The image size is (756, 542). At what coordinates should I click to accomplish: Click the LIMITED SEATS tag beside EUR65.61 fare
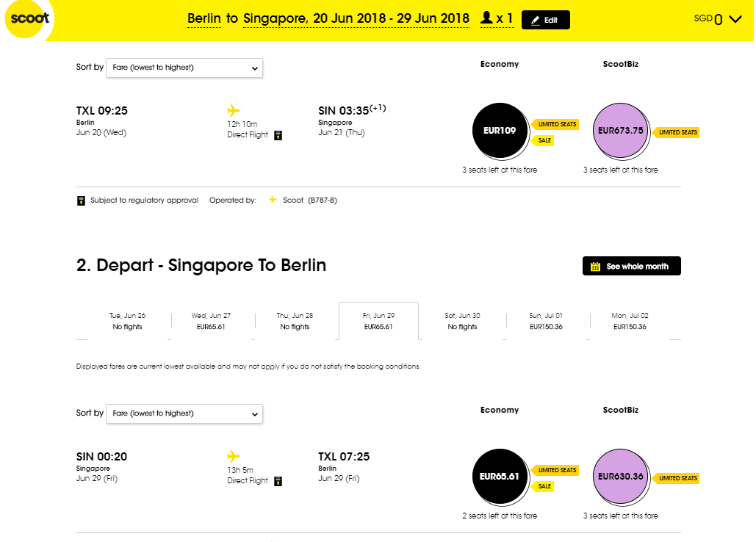(x=555, y=470)
